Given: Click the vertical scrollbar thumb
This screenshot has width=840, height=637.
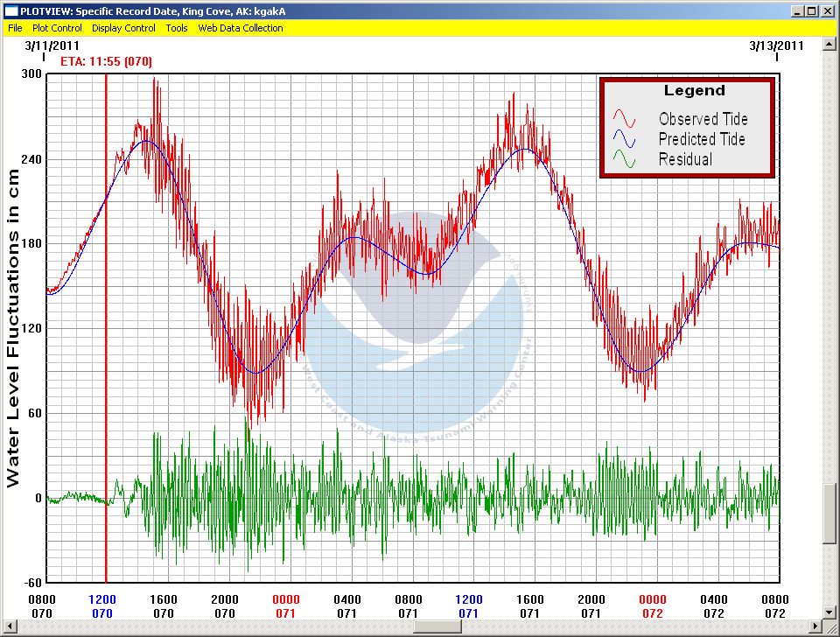Looking at the screenshot, I should tap(831, 513).
